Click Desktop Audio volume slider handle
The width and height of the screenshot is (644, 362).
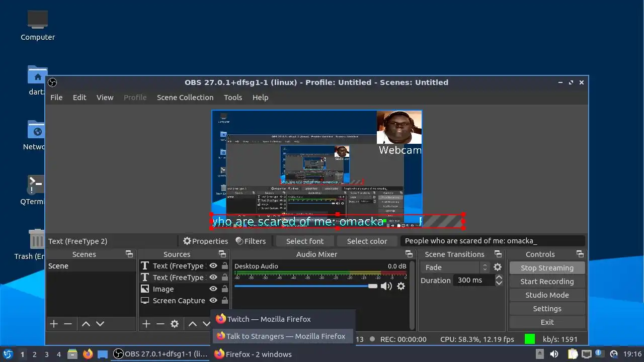372,286
